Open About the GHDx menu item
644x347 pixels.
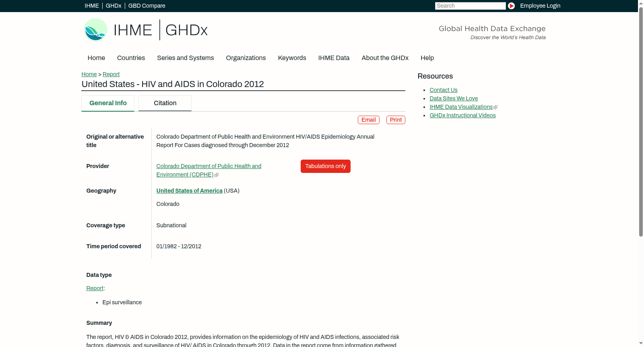pos(385,58)
